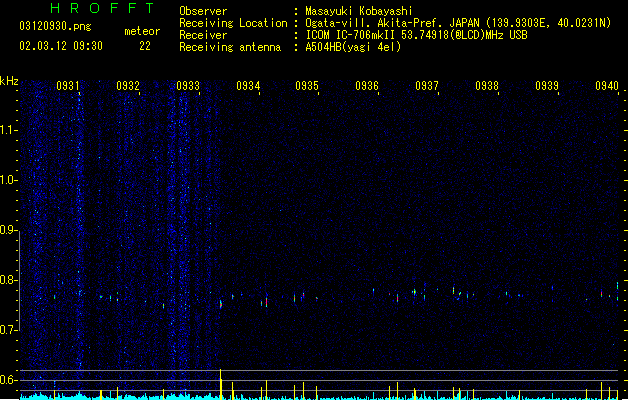Viewport: 629px width, 400px height.
Task: Click the 0934 time marker
Action: pos(248,86)
